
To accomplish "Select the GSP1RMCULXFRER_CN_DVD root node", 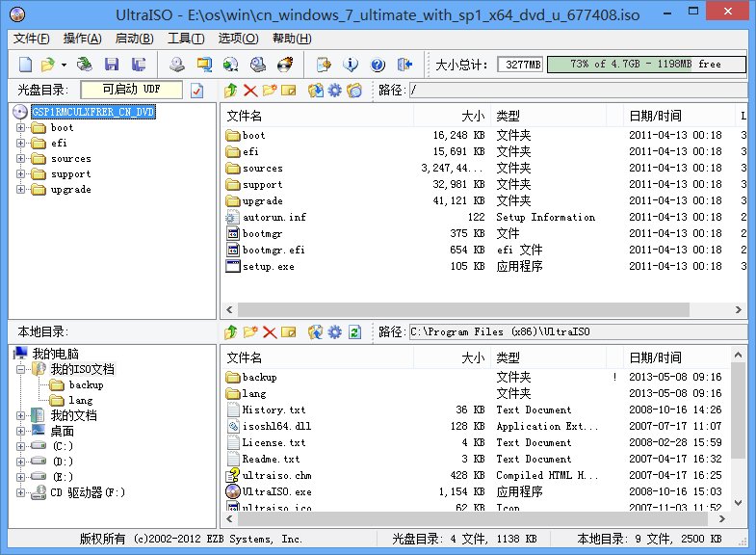I will (x=93, y=112).
